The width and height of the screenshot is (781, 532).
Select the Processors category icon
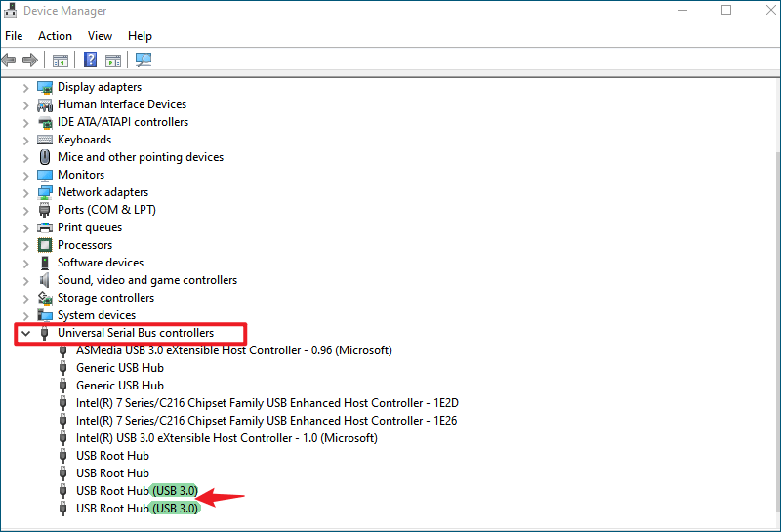(x=45, y=245)
